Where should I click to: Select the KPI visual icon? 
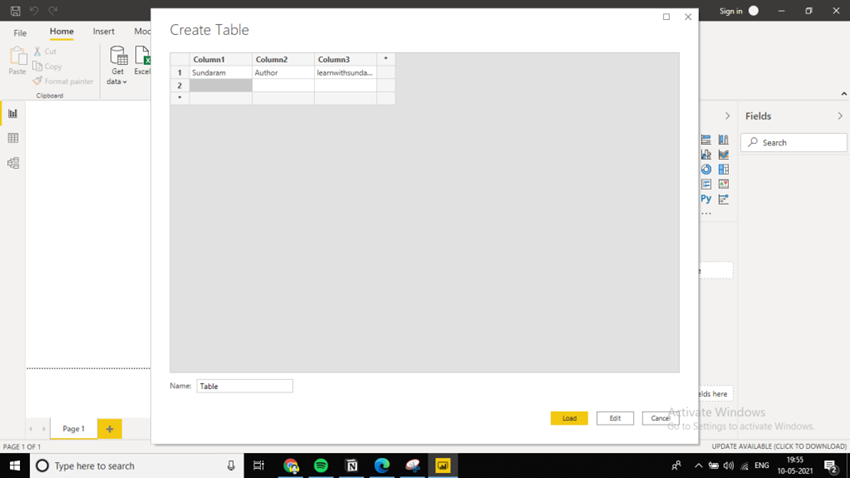tap(724, 184)
